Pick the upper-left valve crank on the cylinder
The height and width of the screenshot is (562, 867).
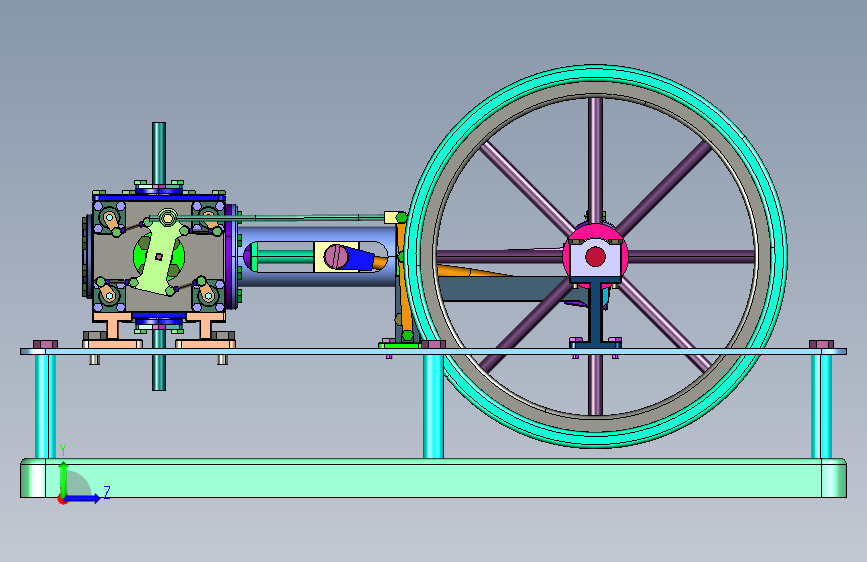(x=112, y=222)
